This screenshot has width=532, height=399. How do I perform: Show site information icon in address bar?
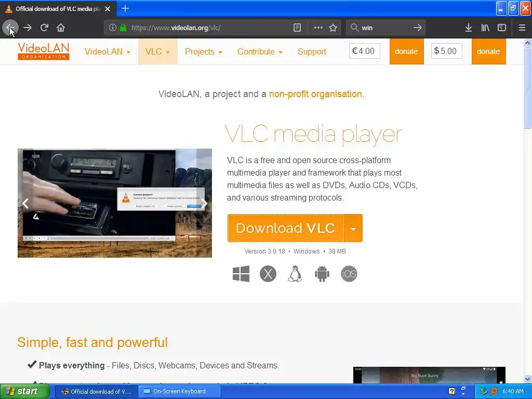113,28
